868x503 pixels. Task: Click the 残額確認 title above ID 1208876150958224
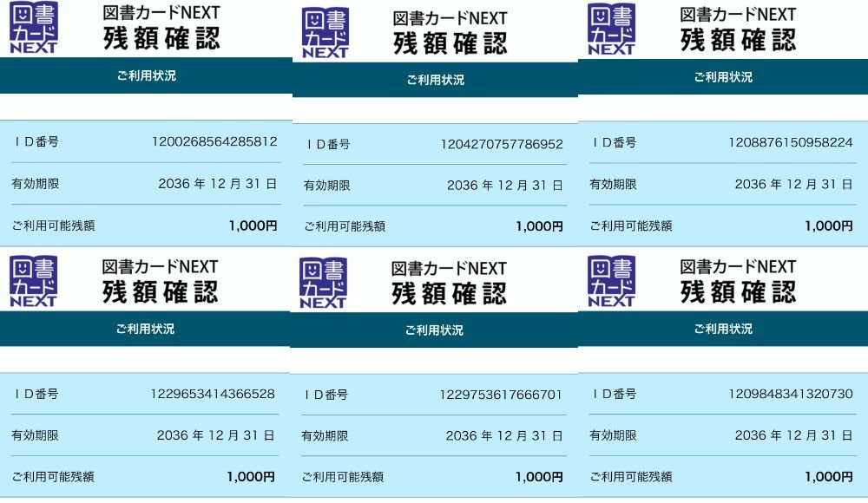(x=738, y=41)
